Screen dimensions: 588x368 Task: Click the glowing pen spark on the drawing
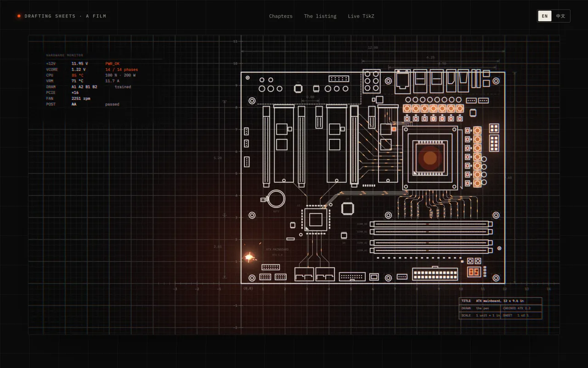pyautogui.click(x=249, y=257)
